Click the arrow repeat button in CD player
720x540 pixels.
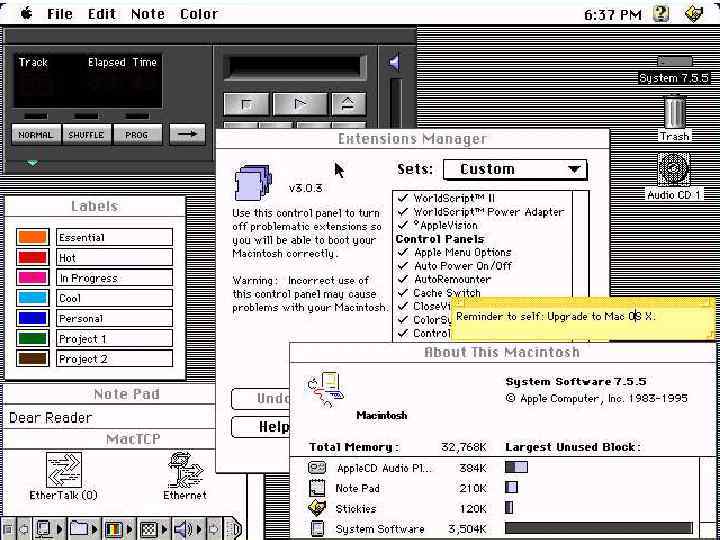click(187, 134)
